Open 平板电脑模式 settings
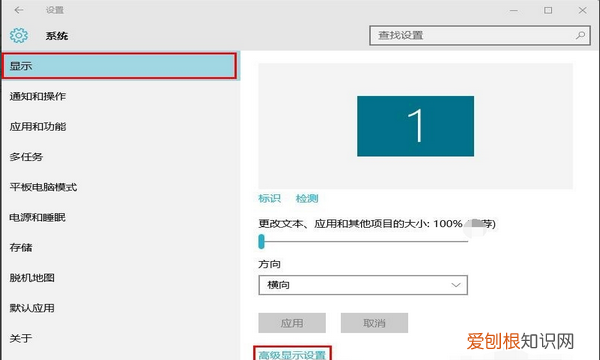The width and height of the screenshot is (600, 360). 43,187
